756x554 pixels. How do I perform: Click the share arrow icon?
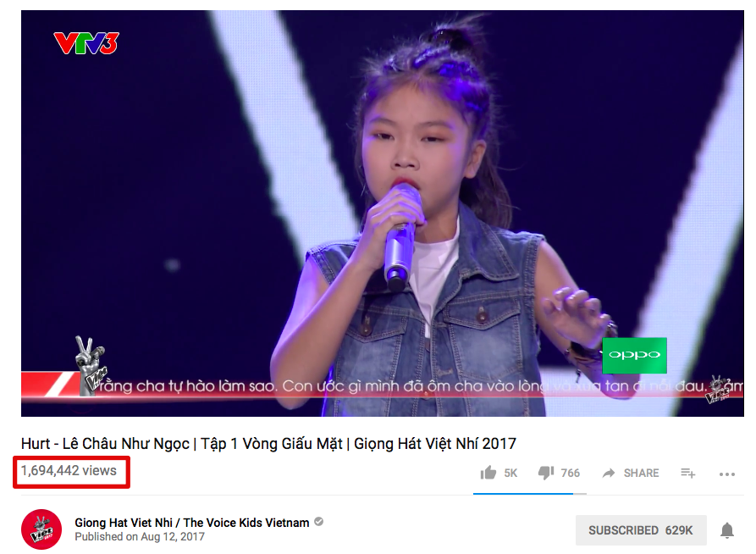click(609, 473)
